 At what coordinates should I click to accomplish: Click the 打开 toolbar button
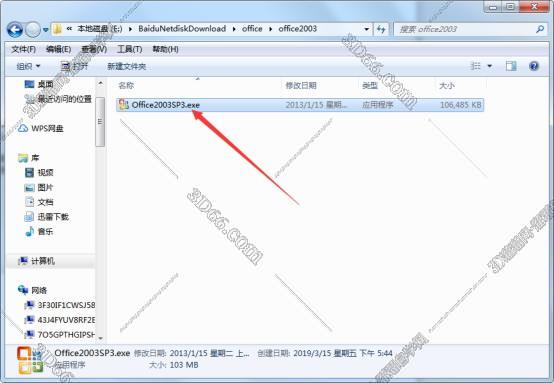point(74,66)
